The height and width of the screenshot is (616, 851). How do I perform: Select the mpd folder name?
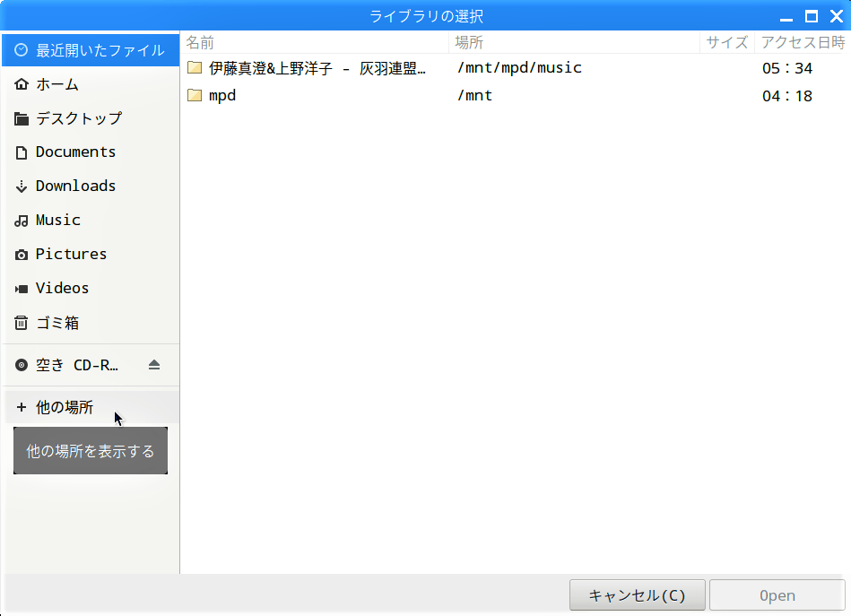(222, 96)
